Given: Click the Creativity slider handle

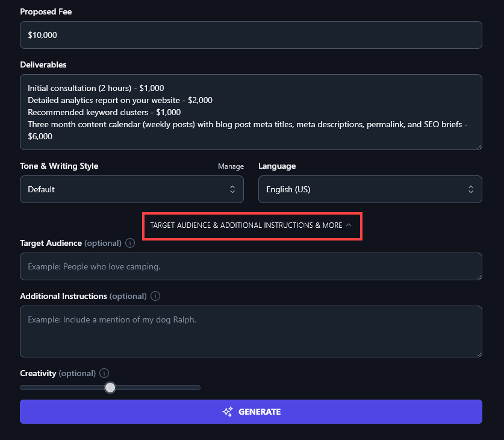Looking at the screenshot, I should click(x=110, y=388).
